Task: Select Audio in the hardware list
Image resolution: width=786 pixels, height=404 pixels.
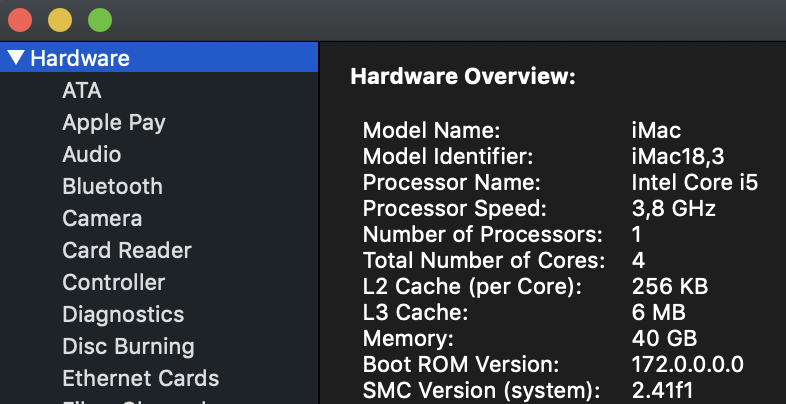Action: click(91, 154)
